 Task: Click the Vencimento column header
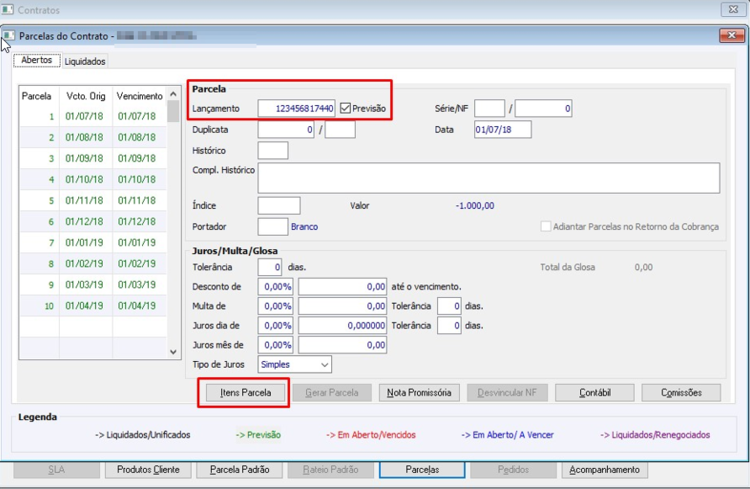click(x=140, y=96)
